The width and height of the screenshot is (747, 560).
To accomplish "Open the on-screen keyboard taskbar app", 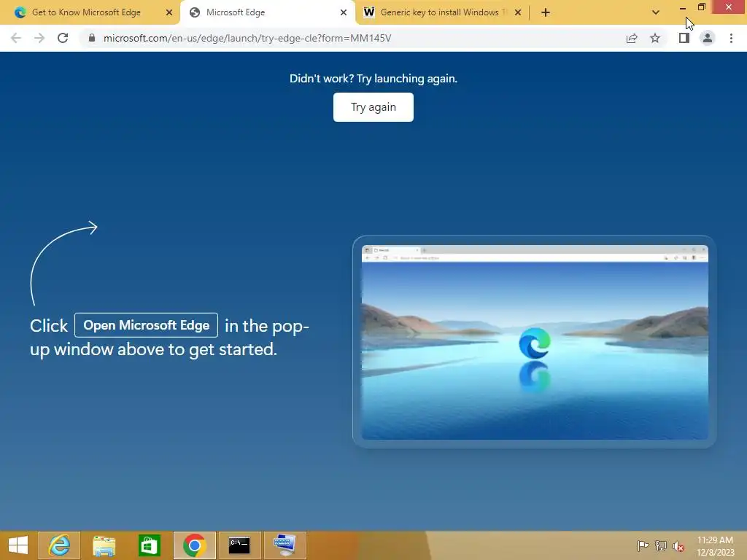I will (285, 545).
